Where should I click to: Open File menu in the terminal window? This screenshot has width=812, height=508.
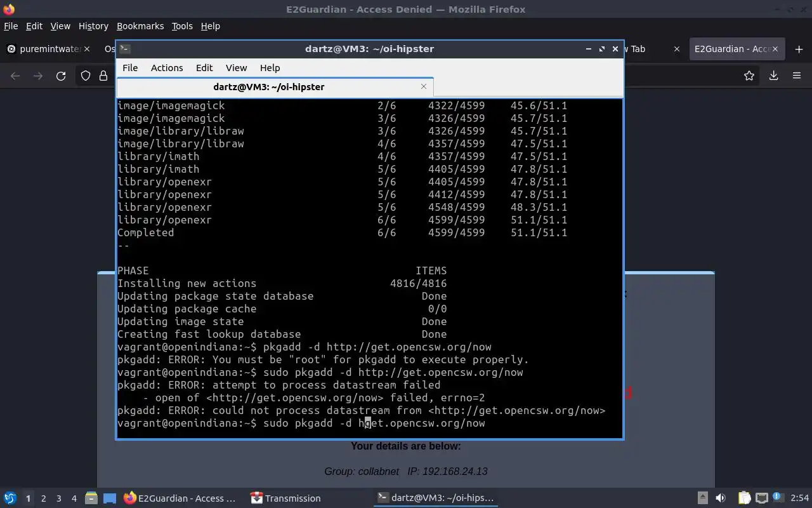point(130,68)
